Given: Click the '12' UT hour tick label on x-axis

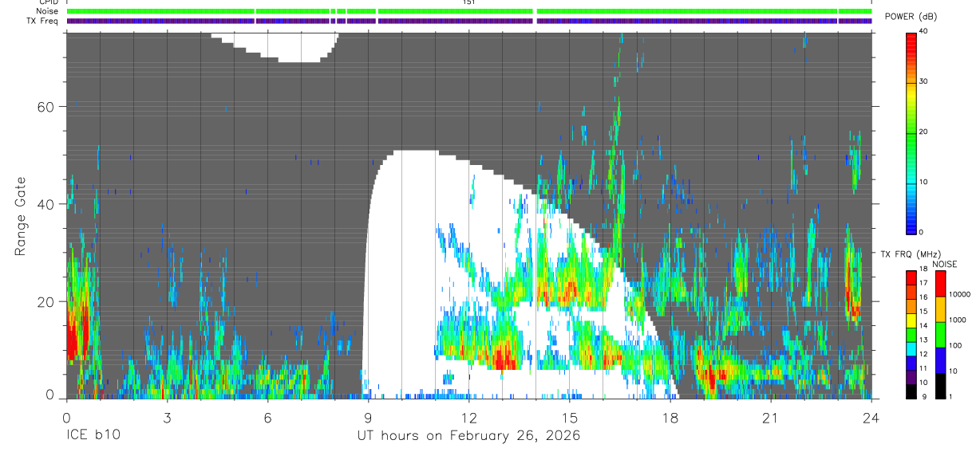Looking at the screenshot, I should click(x=468, y=417).
